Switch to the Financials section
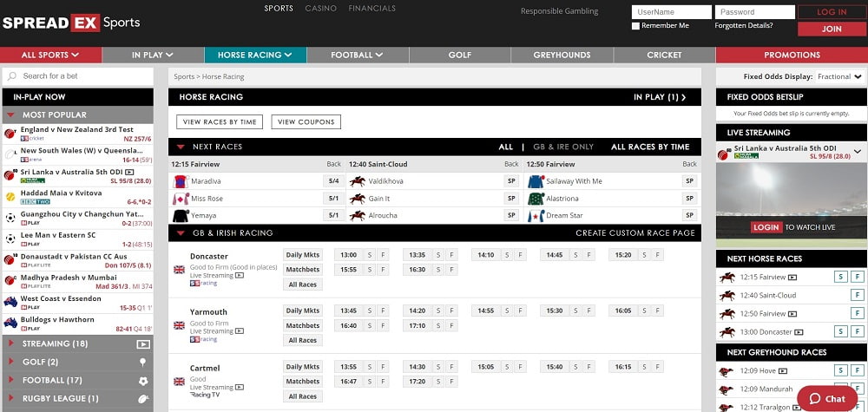Screen dimensions: 868x412 point(372,9)
